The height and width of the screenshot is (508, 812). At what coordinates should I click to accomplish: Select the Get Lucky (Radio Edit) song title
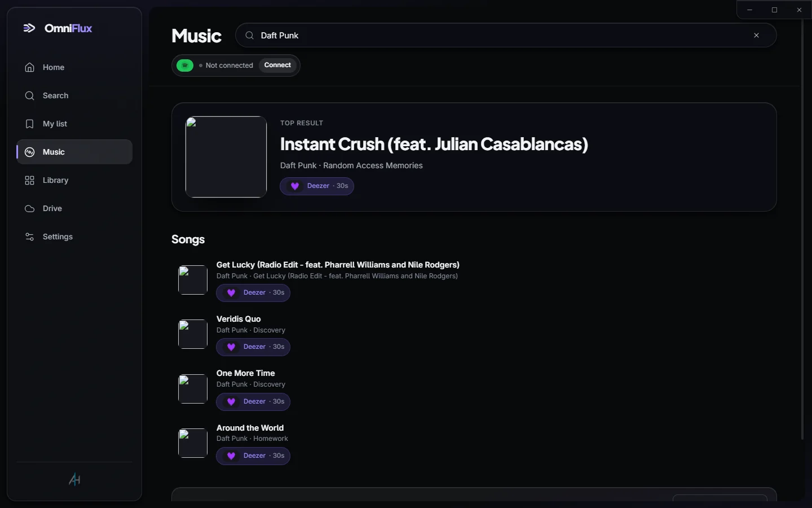(x=338, y=265)
